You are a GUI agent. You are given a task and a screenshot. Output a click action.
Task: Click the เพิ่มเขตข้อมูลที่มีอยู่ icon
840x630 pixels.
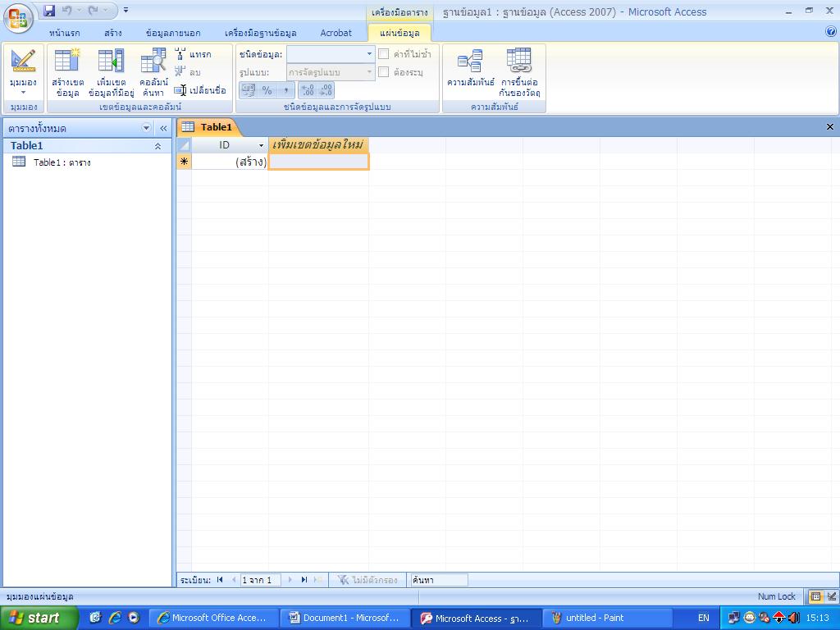(111, 61)
